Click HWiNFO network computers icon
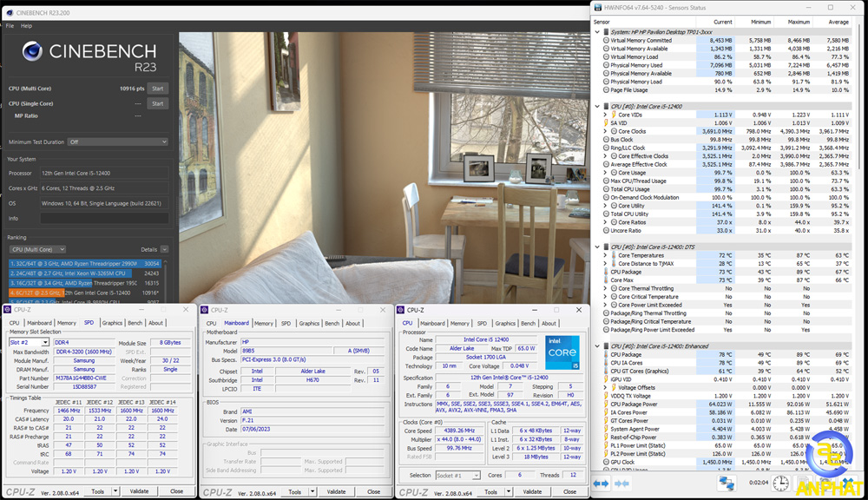 coord(727,484)
